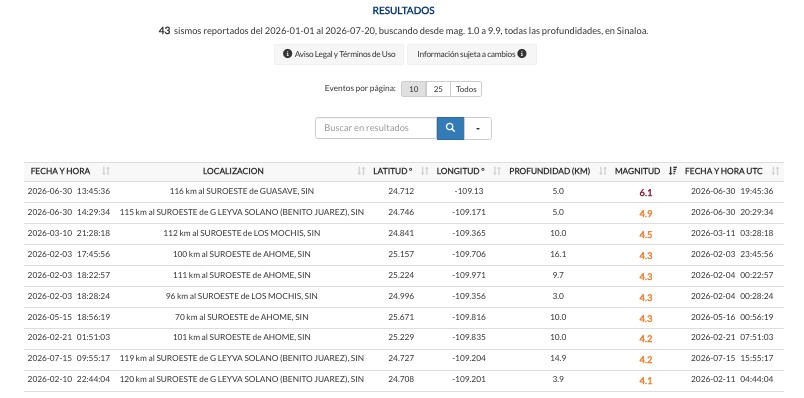The height and width of the screenshot is (398, 804).
Task: Click latitude value 24.712
Action: click(x=401, y=191)
